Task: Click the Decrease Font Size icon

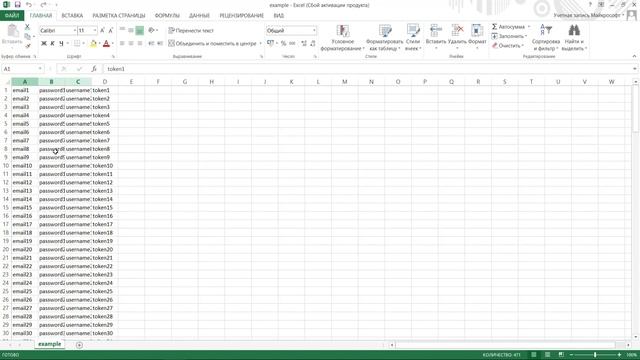Action: 111,31
